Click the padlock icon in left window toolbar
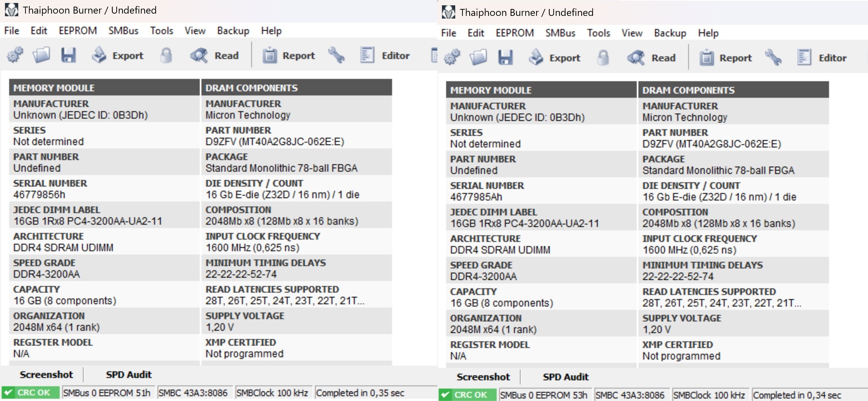Screen dimensions: 868x401 pos(166,55)
